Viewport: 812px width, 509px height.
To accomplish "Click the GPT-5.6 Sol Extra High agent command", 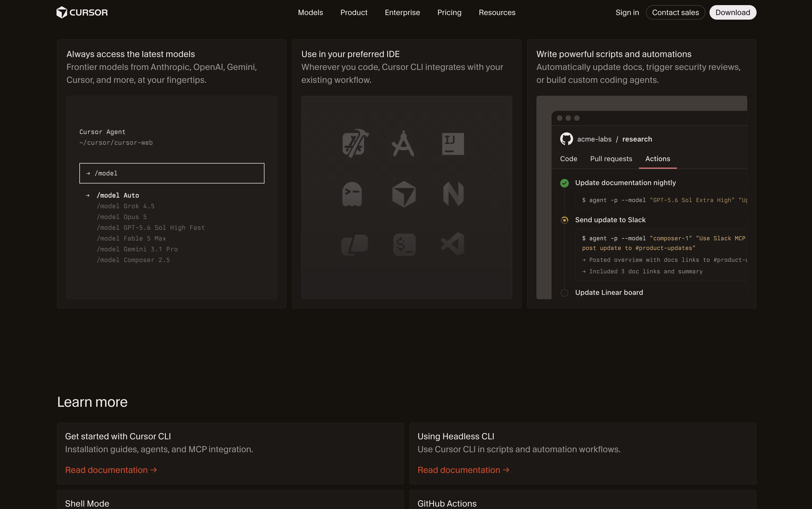I will click(661, 200).
